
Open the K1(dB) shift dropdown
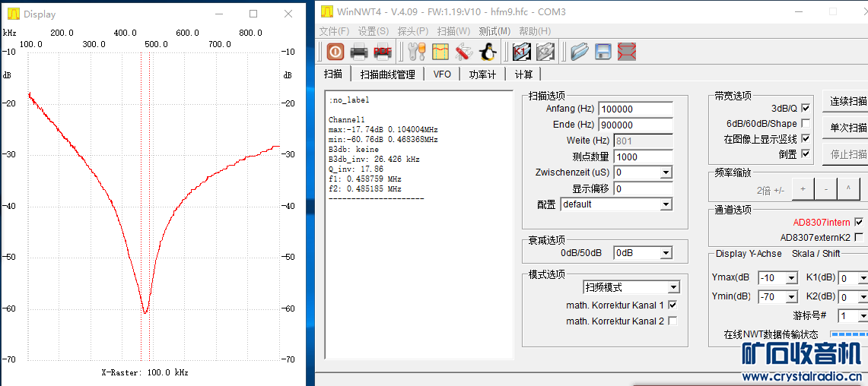pos(862,277)
